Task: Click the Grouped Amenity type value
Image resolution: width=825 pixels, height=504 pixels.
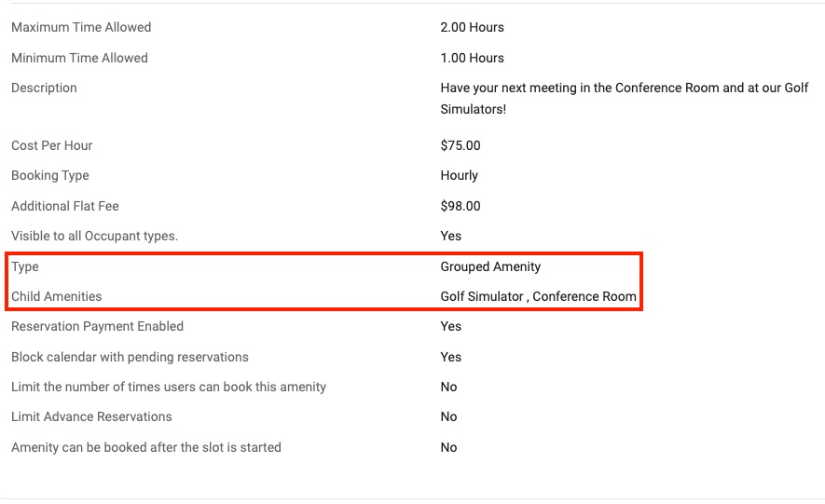Action: (490, 267)
